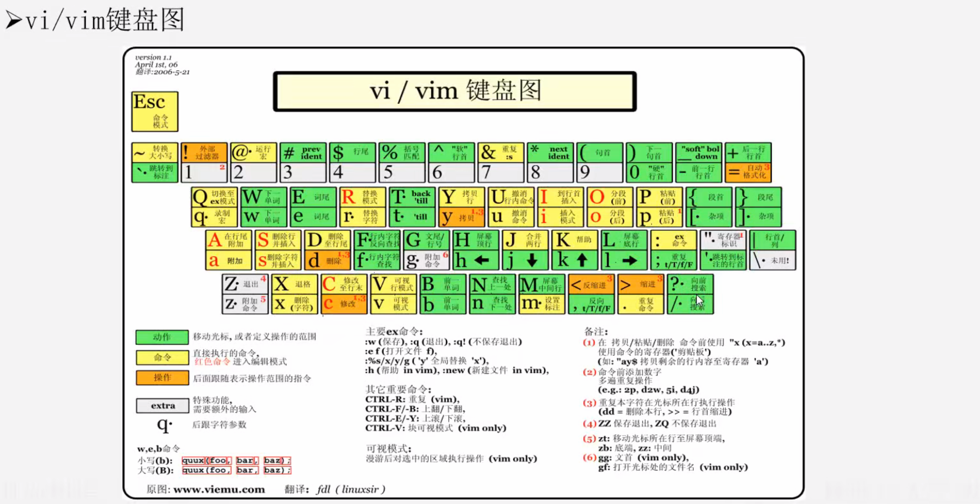The height and width of the screenshot is (504, 980).
Task: Click the lowercase n 查找下一处 key
Action: click(492, 304)
